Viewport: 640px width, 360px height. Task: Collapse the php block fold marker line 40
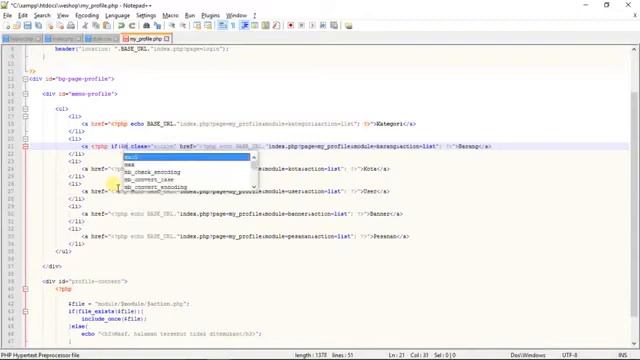pyautogui.click(x=25, y=289)
